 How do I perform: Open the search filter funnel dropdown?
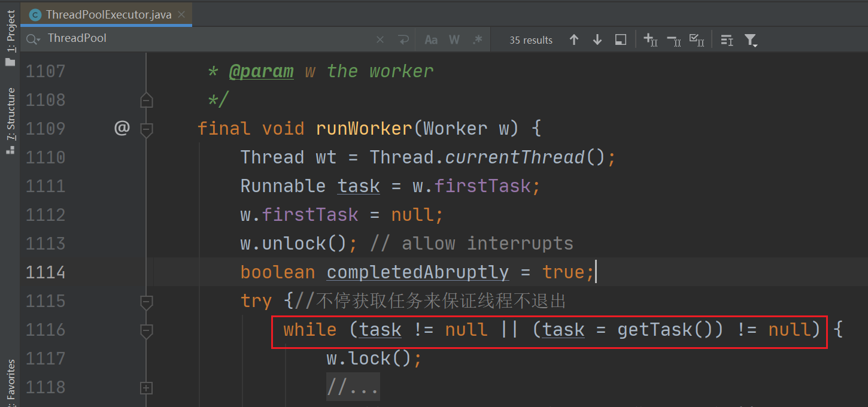click(x=751, y=40)
